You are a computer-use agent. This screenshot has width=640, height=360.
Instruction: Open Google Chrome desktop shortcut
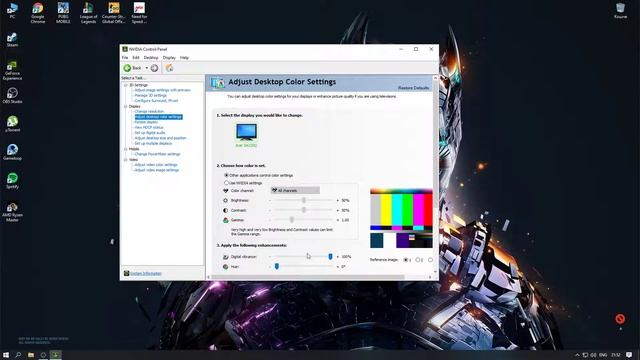tap(38, 13)
